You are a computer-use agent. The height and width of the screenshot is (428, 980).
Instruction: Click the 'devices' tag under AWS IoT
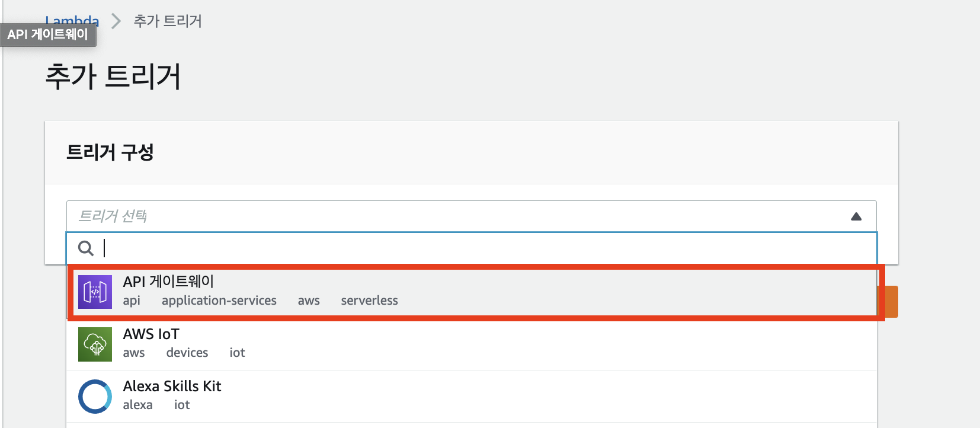[x=187, y=353]
